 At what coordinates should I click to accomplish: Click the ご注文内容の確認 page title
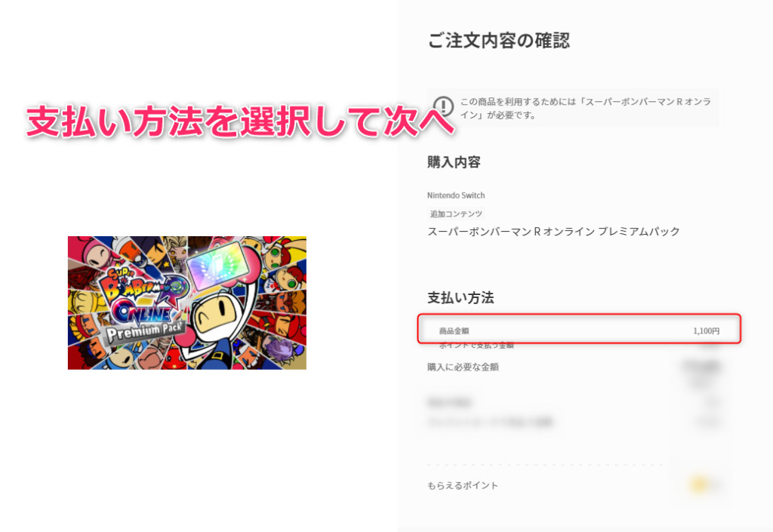coord(499,41)
